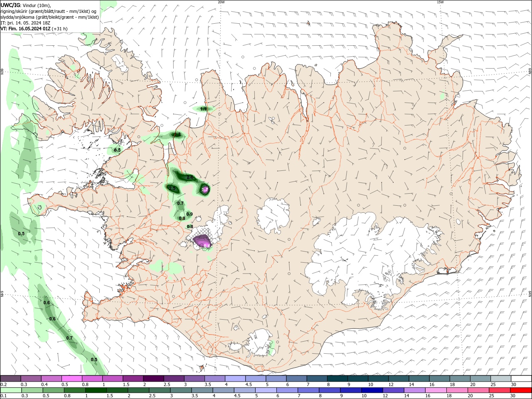Click the 2.6 rain maximum label

coord(190,177)
